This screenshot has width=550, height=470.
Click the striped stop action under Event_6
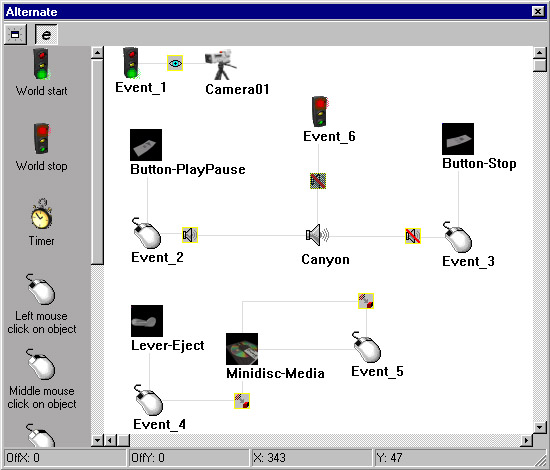click(x=318, y=181)
